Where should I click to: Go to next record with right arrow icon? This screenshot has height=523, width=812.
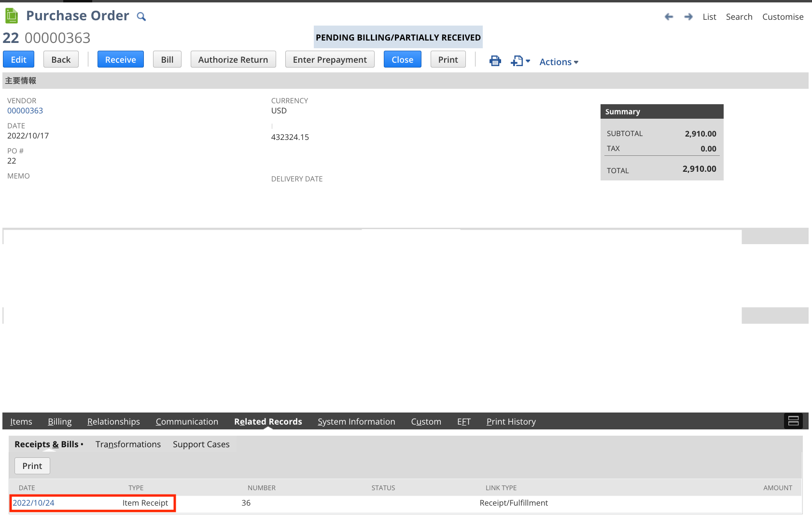click(688, 16)
